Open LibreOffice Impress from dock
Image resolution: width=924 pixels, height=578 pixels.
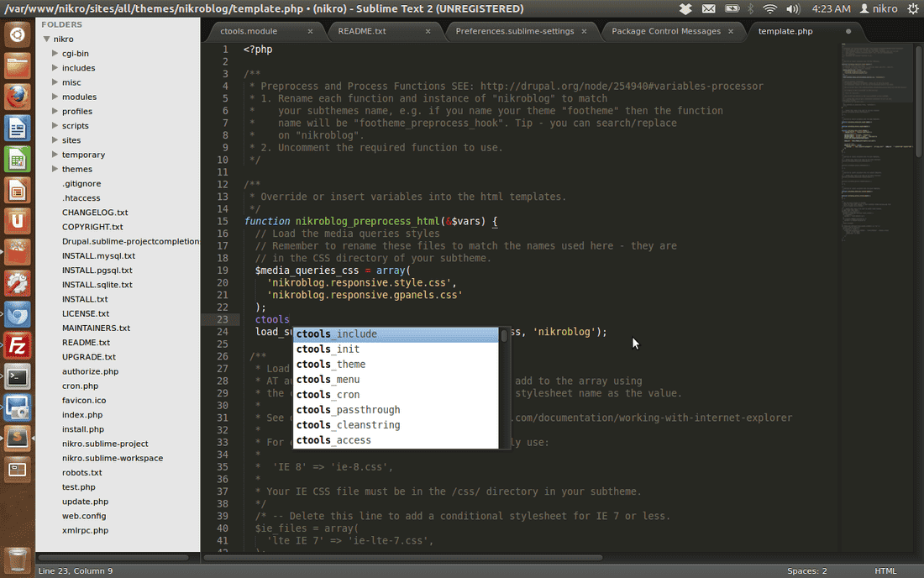[x=17, y=191]
